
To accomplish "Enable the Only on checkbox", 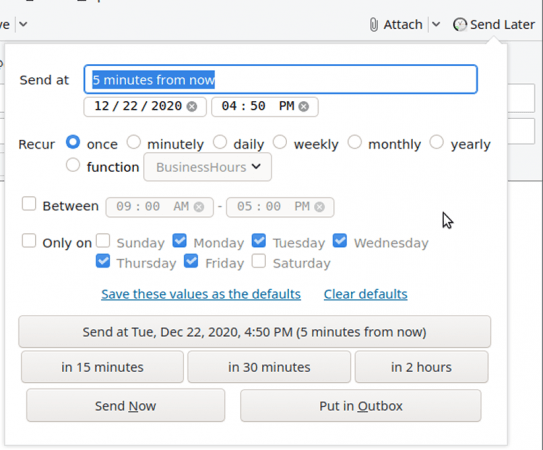I will coord(29,240).
